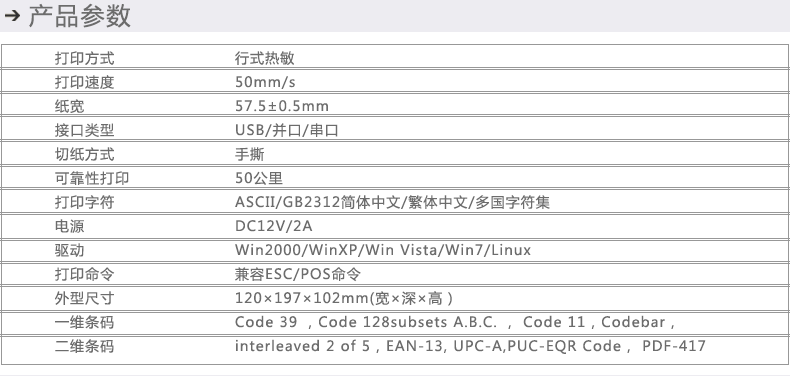The height and width of the screenshot is (376, 790).
Task: Click the 二维条码 row label
Action: point(85,346)
